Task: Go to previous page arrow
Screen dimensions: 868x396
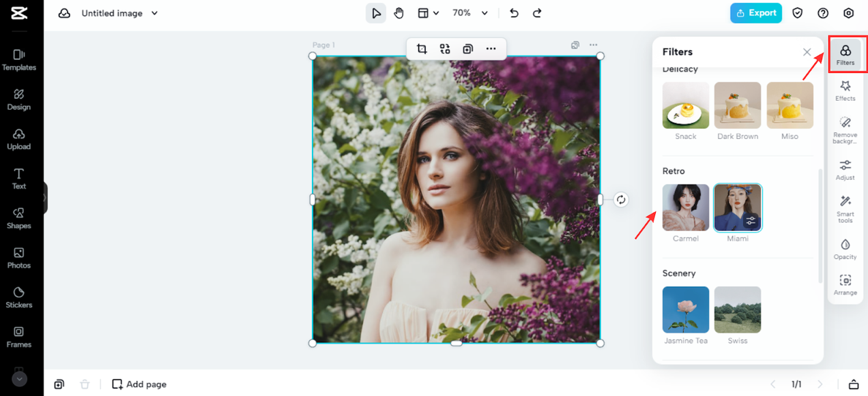Action: (773, 384)
